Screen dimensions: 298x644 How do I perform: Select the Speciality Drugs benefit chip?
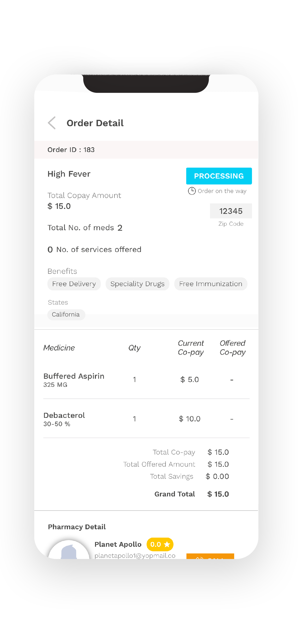[137, 284]
